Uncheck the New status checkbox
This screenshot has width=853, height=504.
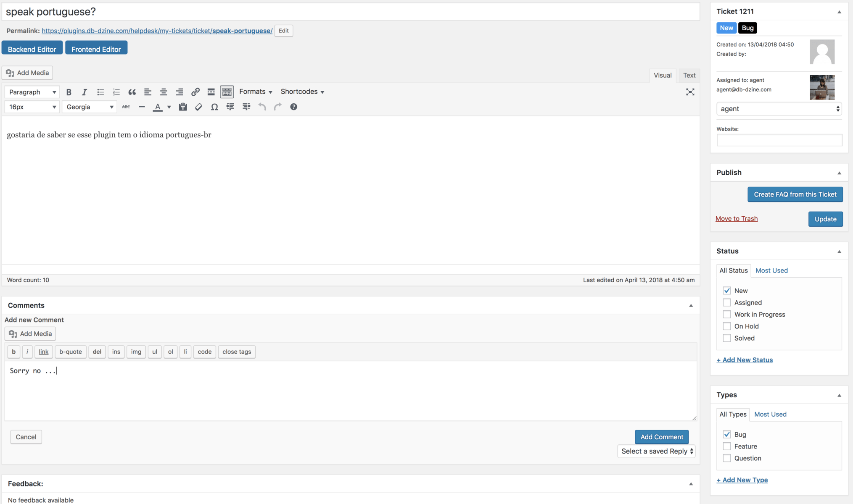click(727, 290)
